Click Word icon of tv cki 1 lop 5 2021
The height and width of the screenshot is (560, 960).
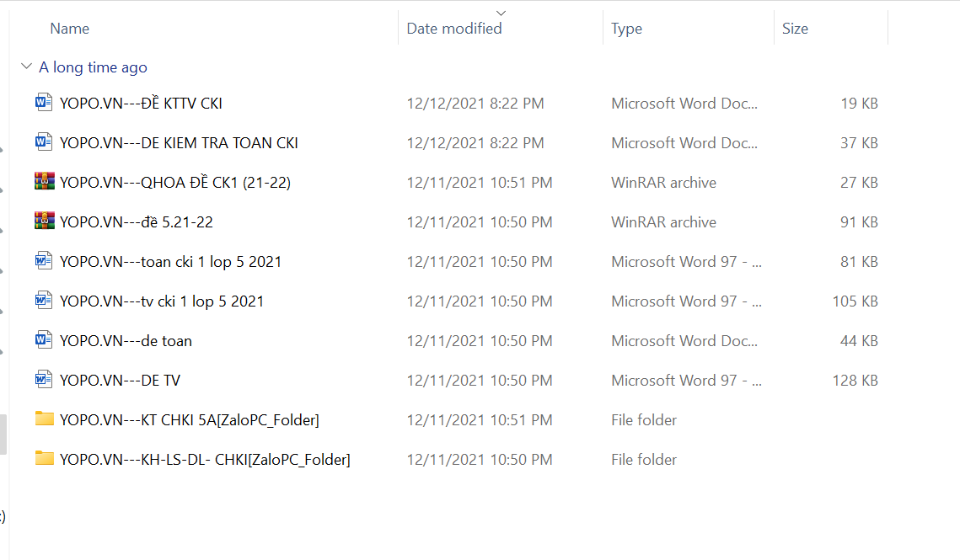44,301
